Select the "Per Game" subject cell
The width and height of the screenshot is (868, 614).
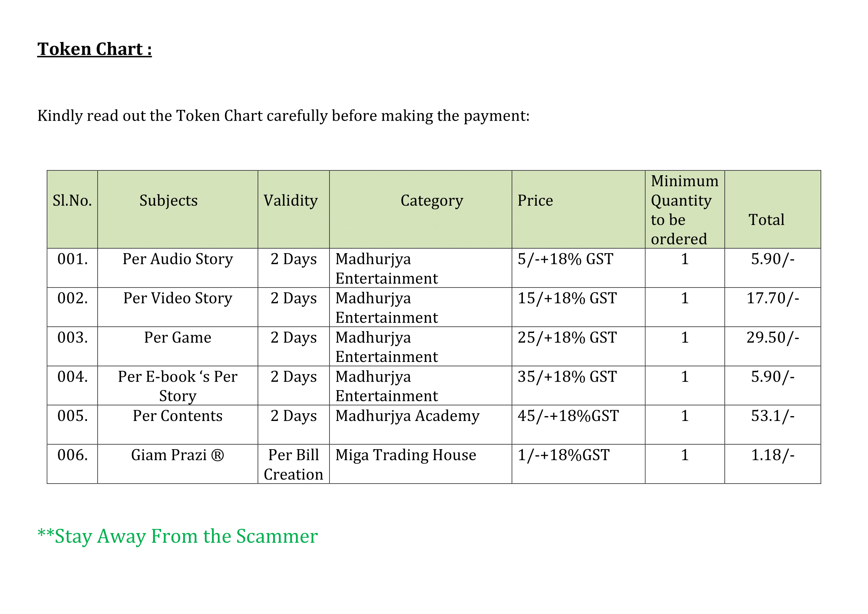point(178,337)
